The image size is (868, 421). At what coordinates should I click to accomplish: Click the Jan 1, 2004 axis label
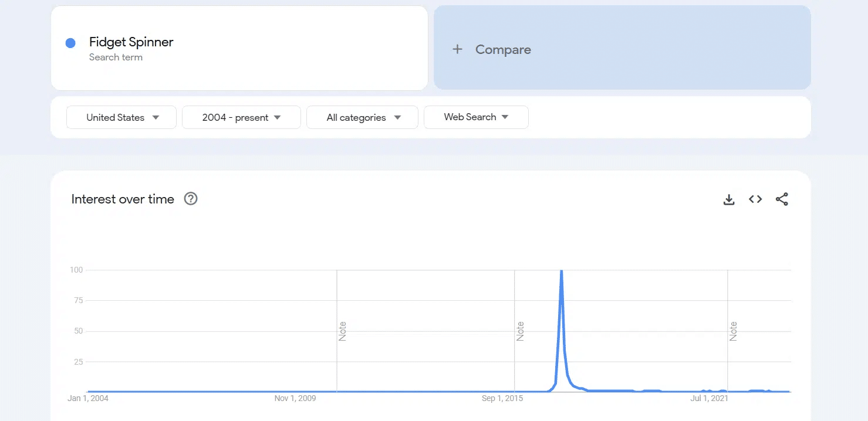[88, 399]
